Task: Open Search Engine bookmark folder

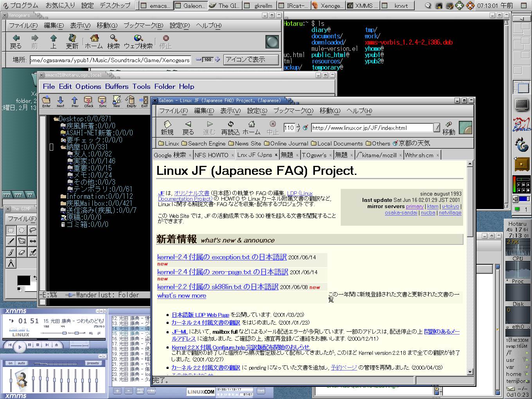Action: (203, 144)
